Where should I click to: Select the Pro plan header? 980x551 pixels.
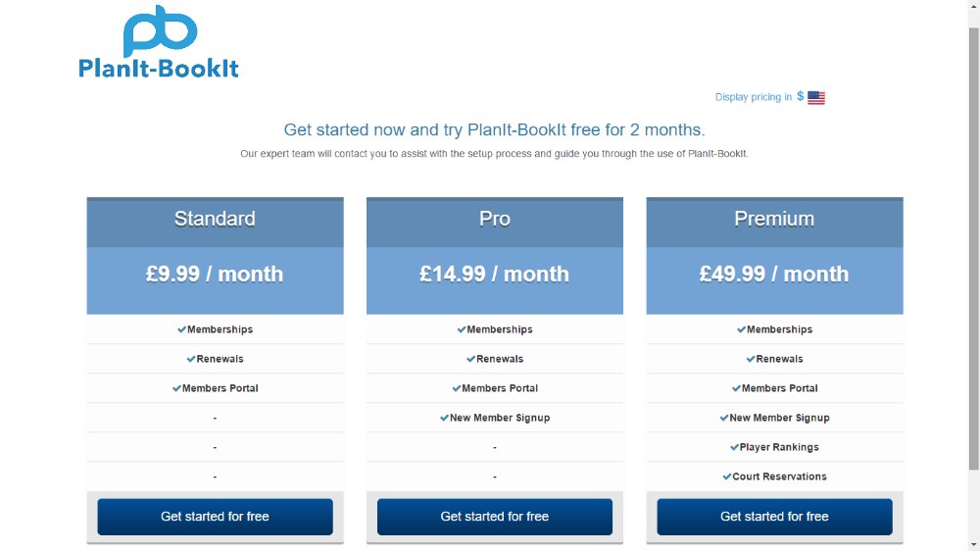pyautogui.click(x=494, y=222)
